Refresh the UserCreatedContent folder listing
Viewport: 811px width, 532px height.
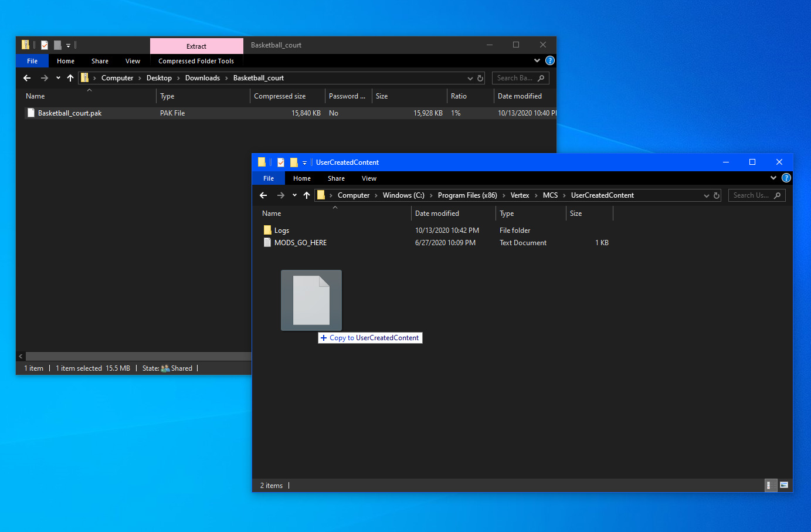[717, 195]
